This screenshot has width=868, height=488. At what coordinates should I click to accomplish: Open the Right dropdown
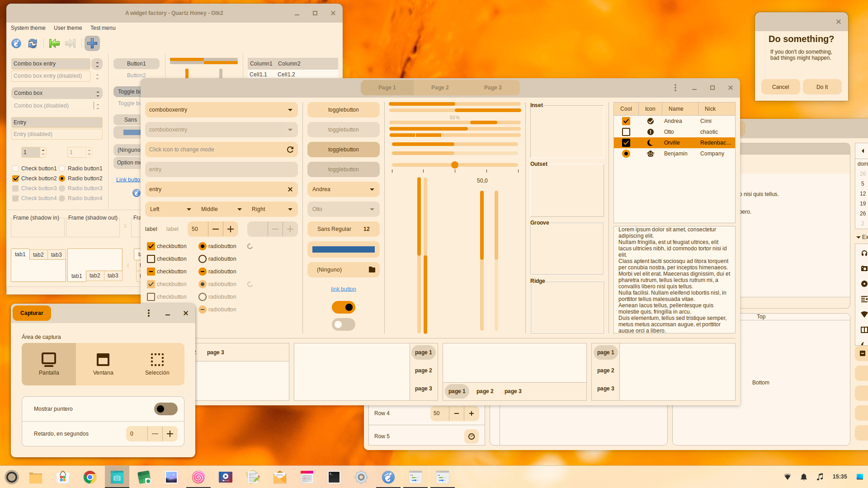pos(272,209)
